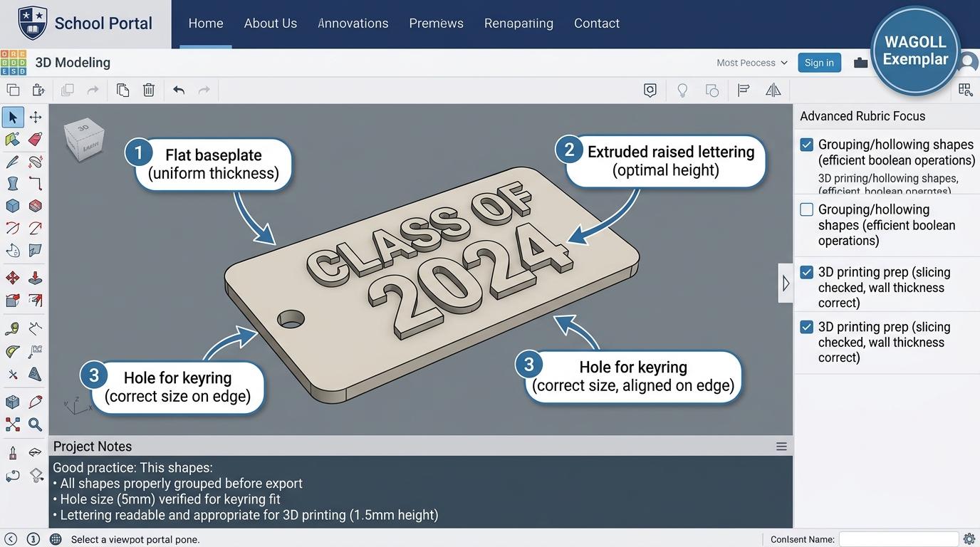Viewport: 980px width, 547px height.
Task: Select the arrow selection tool
Action: pos(13,117)
